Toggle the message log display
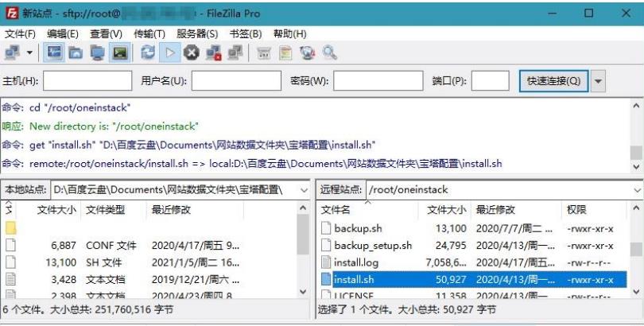644x326 pixels. pos(54,53)
